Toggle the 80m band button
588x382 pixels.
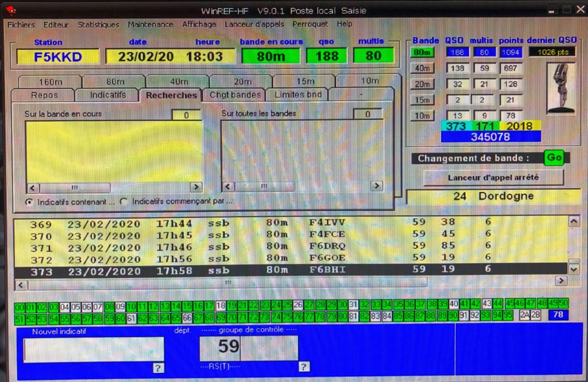click(x=421, y=52)
